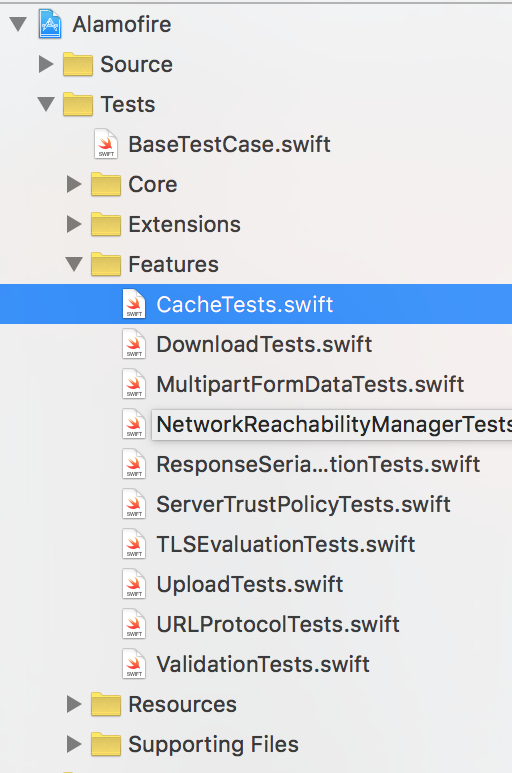Open URLProtocolTests.swift file
The width and height of the screenshot is (512, 773).
277,624
